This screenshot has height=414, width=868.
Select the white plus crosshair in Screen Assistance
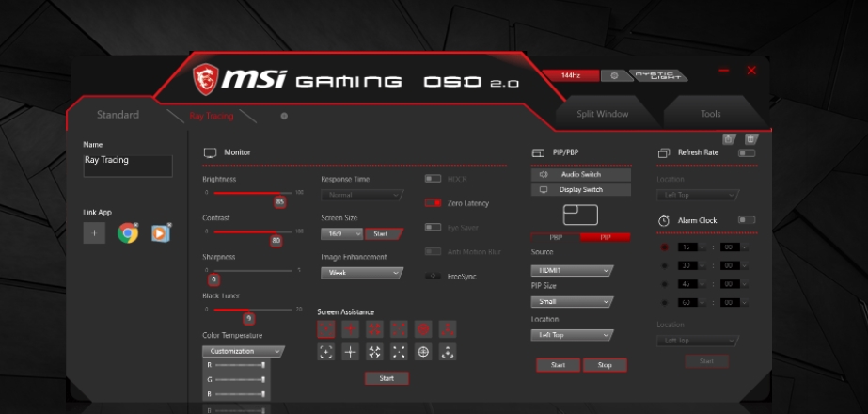[350, 352]
